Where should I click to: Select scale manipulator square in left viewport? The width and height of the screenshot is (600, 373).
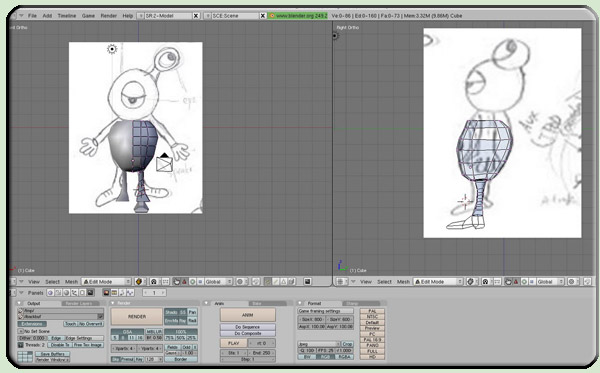[200, 282]
